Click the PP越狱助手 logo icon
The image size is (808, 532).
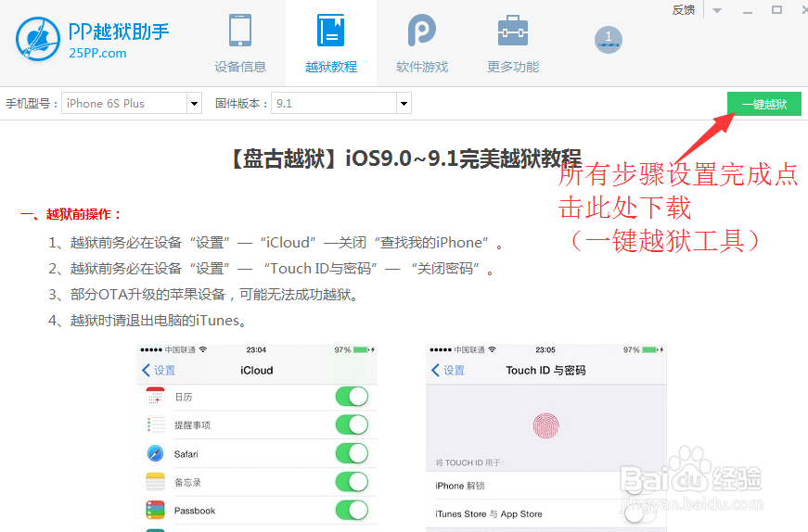[x=38, y=39]
